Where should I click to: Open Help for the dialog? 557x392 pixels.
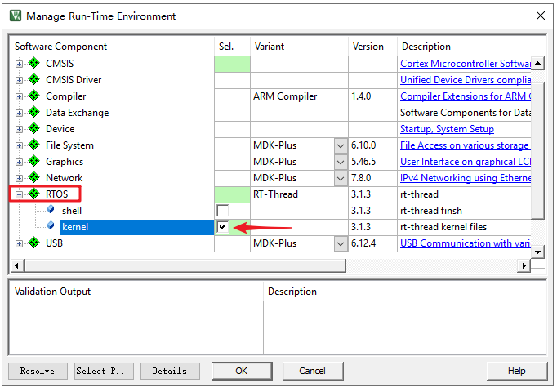517,371
